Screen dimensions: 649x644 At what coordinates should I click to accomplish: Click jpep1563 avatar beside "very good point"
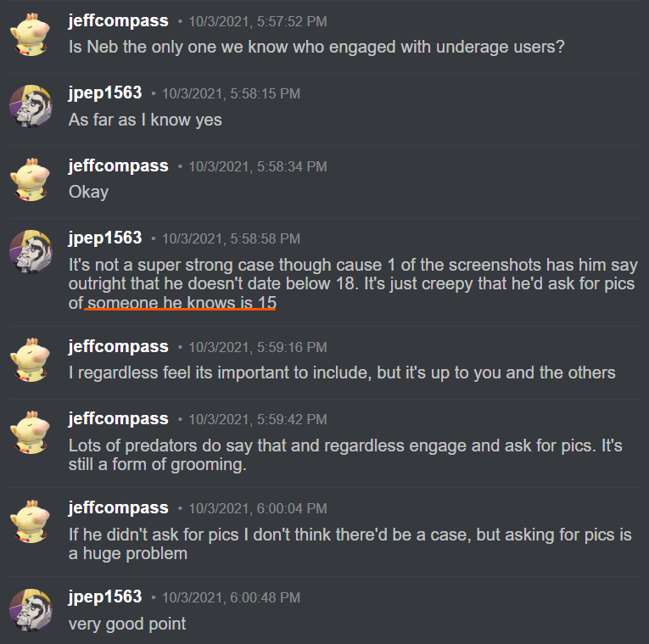pyautogui.click(x=31, y=610)
